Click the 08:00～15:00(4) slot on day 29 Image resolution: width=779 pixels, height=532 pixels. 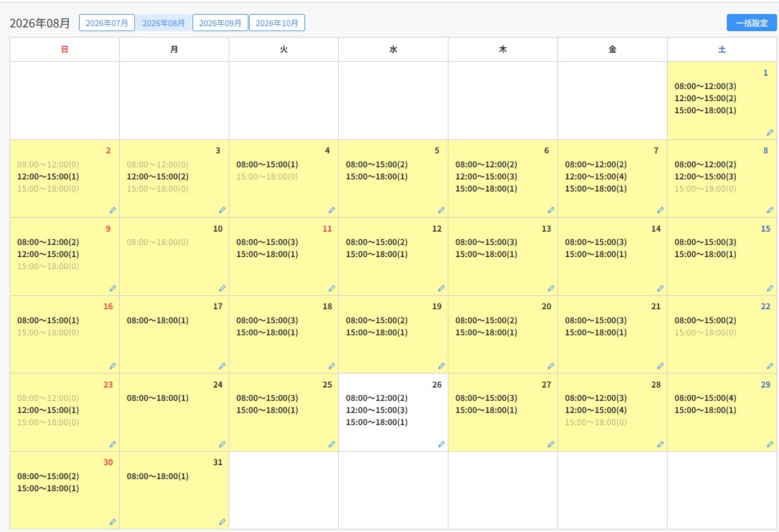705,398
